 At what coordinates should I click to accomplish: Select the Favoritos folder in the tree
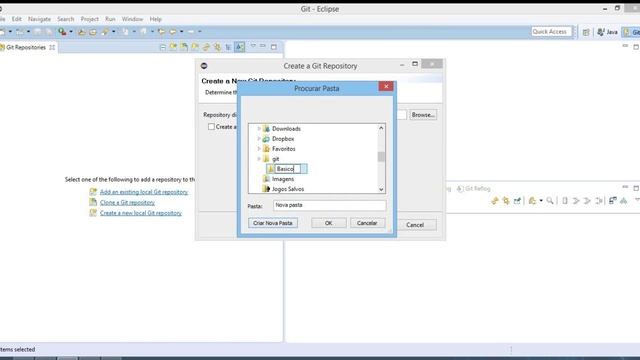click(283, 149)
